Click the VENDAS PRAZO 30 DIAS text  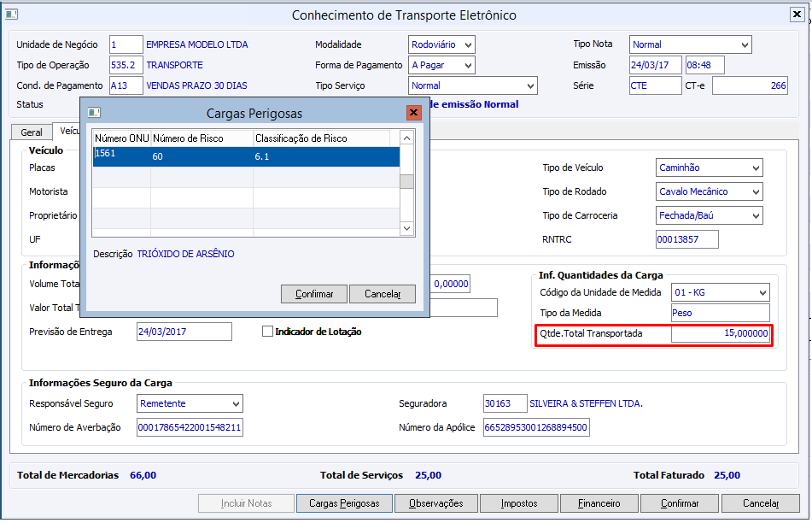pos(196,85)
